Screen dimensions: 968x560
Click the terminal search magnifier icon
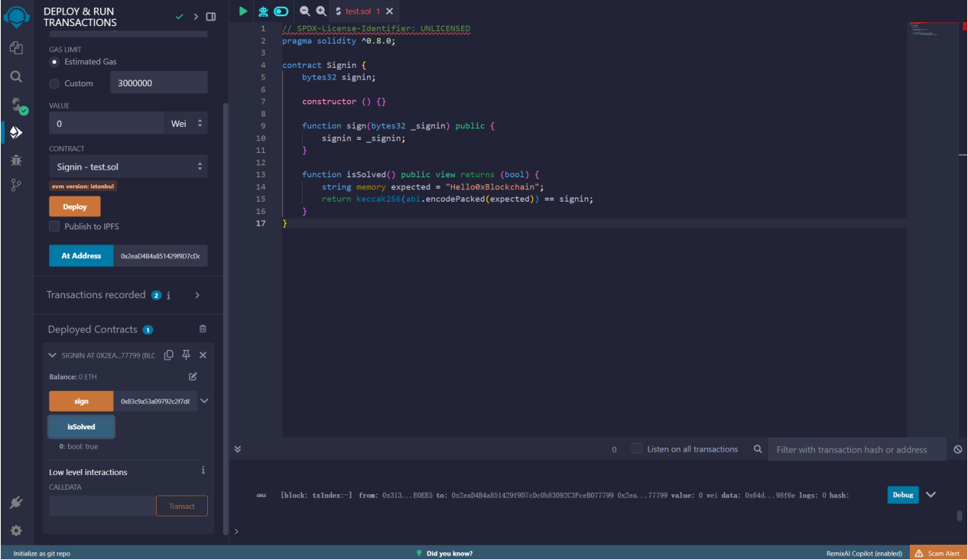click(x=758, y=449)
